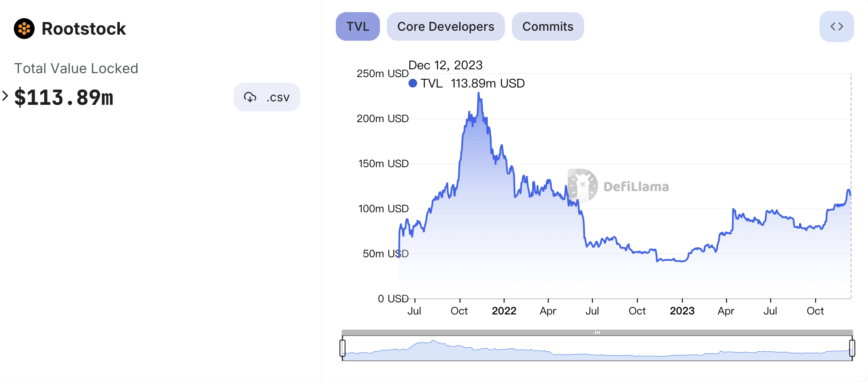The image size is (868, 382).
Task: Enable the Commits chart series
Action: point(547,26)
